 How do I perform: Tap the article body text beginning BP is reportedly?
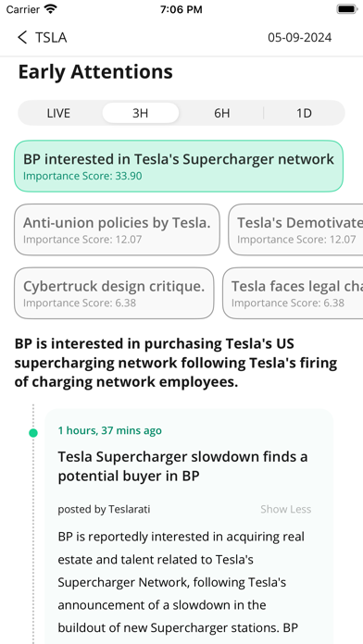pyautogui.click(x=181, y=582)
